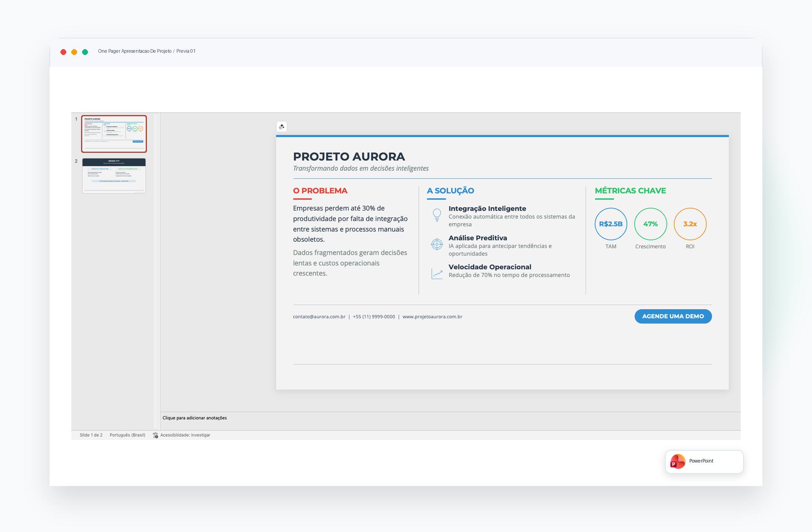Image resolution: width=812 pixels, height=532 pixels.
Task: Click the MÉTRICAS CHAVE heading
Action: click(x=631, y=191)
